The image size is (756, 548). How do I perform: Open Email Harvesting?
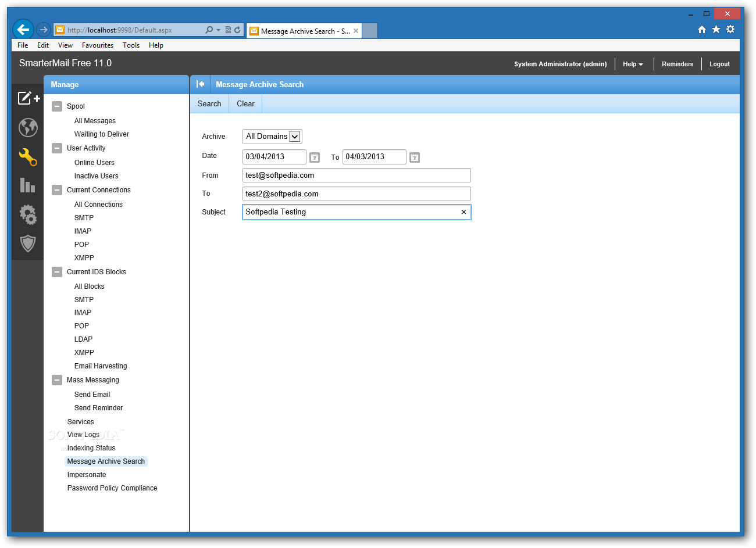click(x=101, y=366)
